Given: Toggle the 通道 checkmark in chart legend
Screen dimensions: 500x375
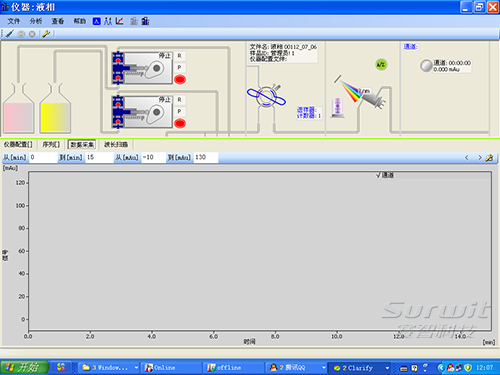Looking at the screenshot, I should tap(378, 175).
